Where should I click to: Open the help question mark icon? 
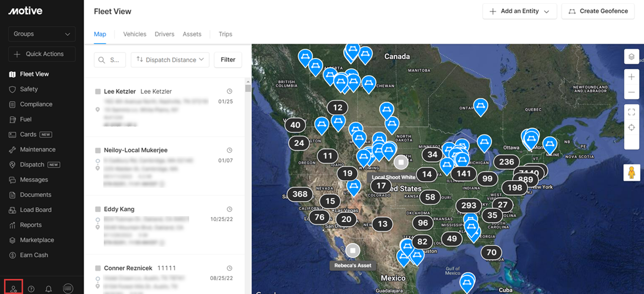pyautogui.click(x=31, y=289)
